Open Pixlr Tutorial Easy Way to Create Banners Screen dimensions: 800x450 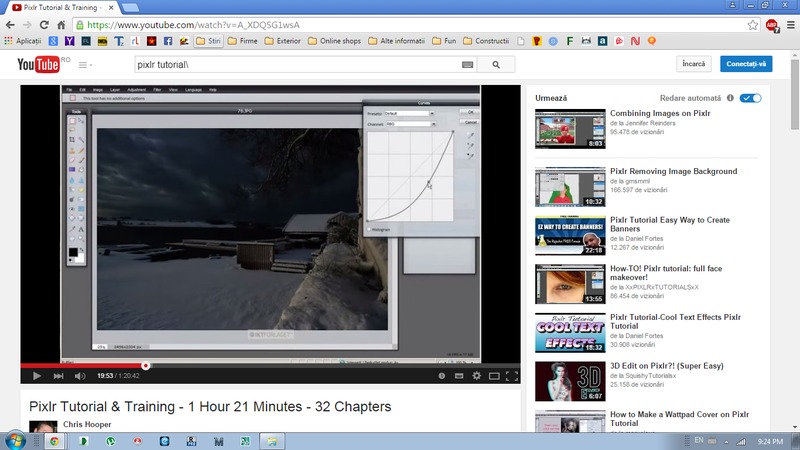coord(669,224)
